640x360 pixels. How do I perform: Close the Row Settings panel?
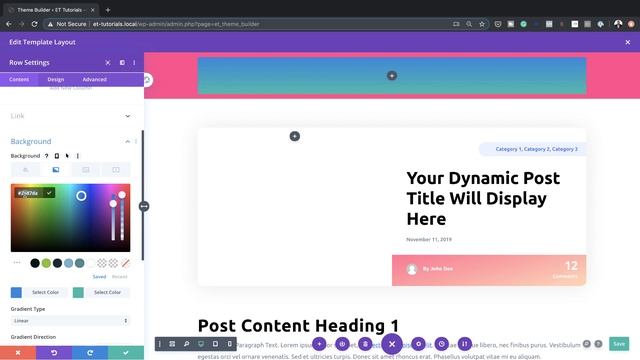click(108, 62)
